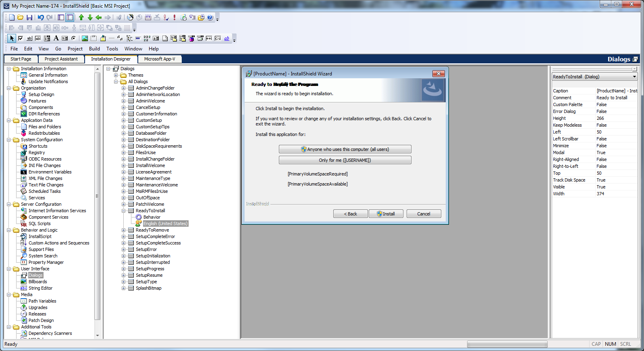This screenshot has width=644, height=351.
Task: Click 'Only for me ([USERNAME])' button
Action: pyautogui.click(x=345, y=160)
